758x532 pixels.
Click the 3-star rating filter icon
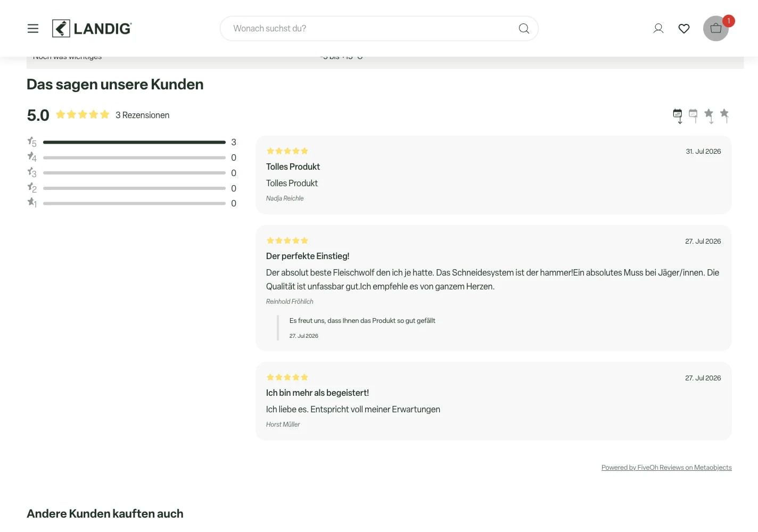[x=32, y=173]
